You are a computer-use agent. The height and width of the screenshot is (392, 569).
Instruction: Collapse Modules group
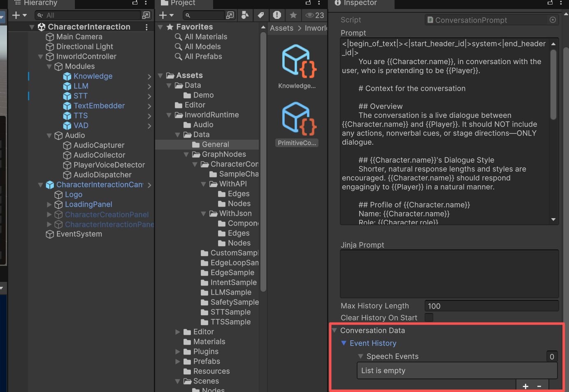tap(49, 67)
